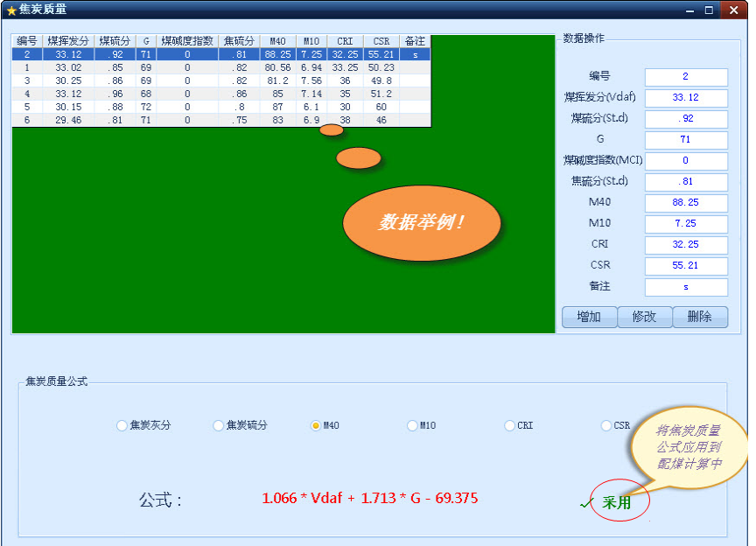Apply the formula with 采用
The height and width of the screenshot is (546, 756).
coord(616,502)
